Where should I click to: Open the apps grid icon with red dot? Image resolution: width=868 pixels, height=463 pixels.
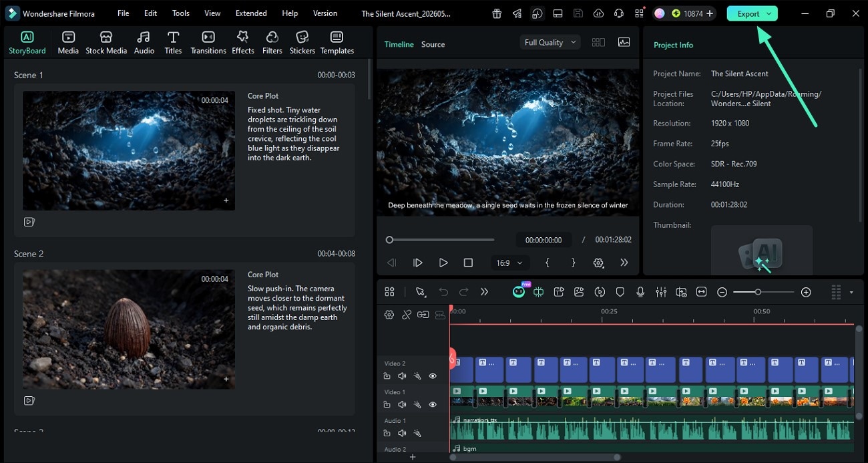pyautogui.click(x=639, y=13)
